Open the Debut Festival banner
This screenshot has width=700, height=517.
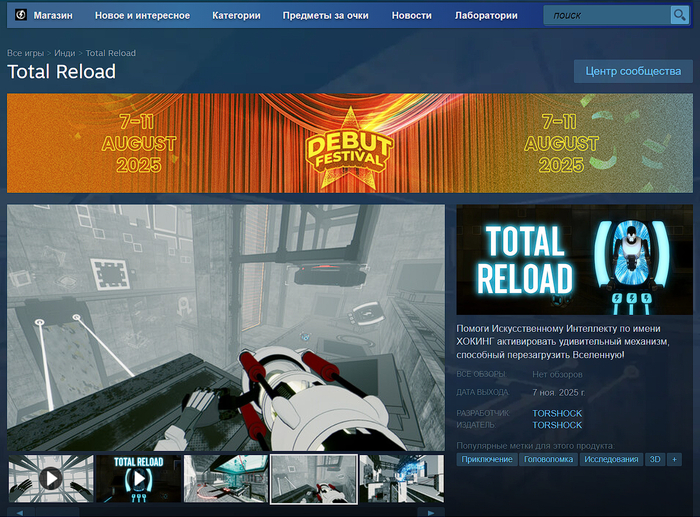[349, 143]
